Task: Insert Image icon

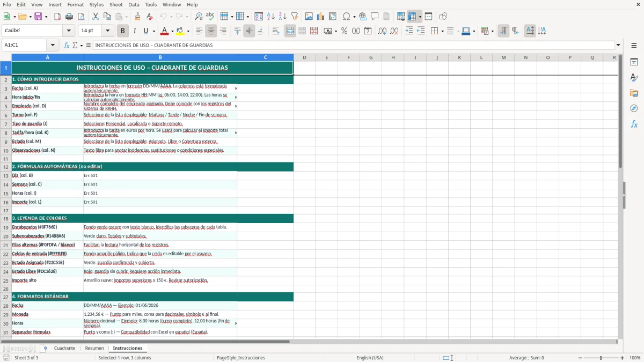Action: tap(309, 17)
